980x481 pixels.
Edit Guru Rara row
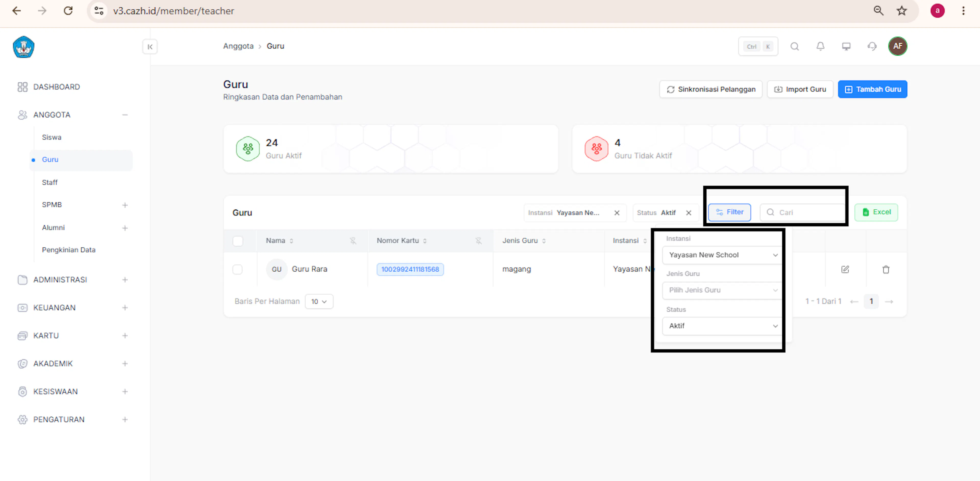(x=845, y=269)
